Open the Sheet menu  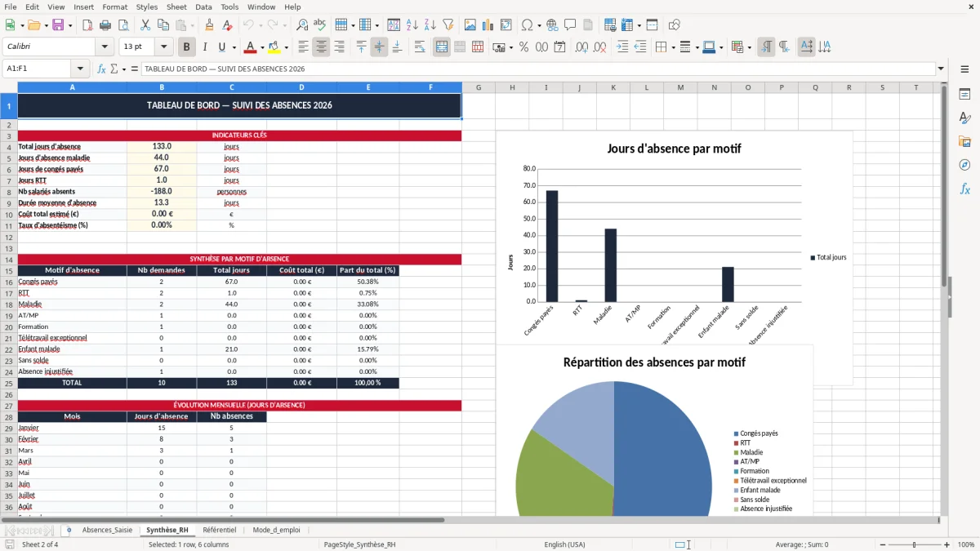[176, 7]
